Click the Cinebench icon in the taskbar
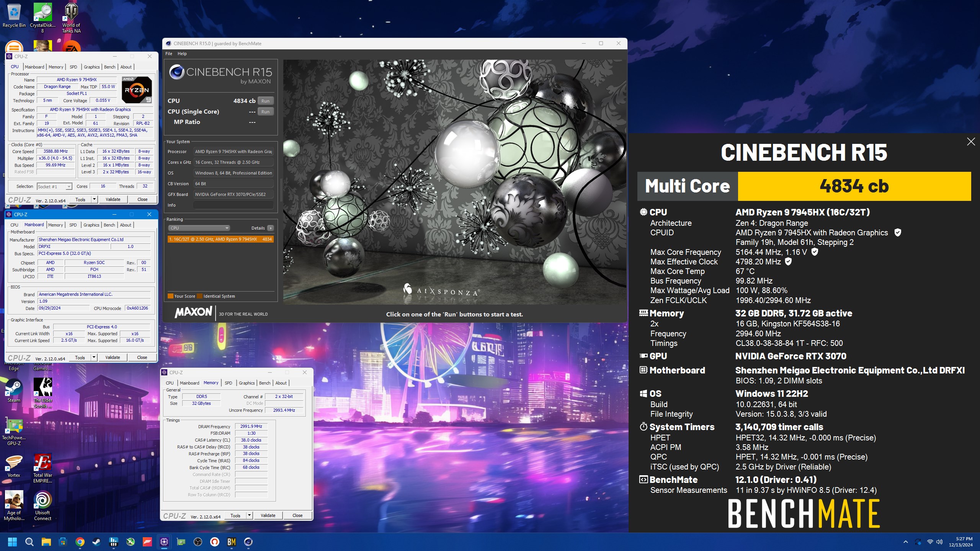The width and height of the screenshot is (980, 551). point(248,542)
